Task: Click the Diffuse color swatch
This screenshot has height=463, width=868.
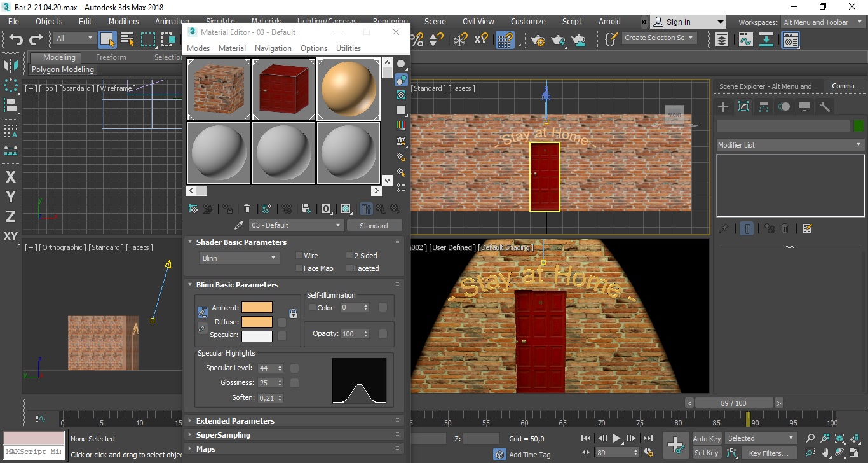Action: tap(257, 322)
